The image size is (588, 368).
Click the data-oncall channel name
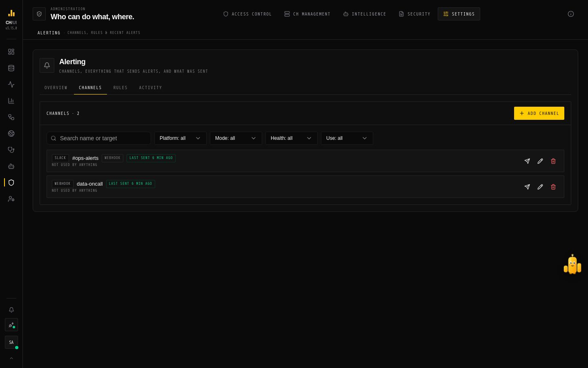(90, 184)
